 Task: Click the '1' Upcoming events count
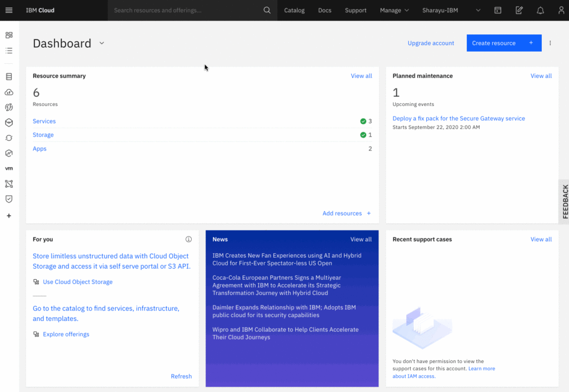click(x=396, y=93)
